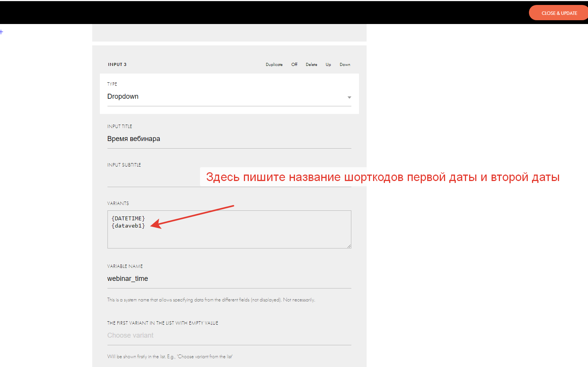Click the {dataveb1} variant line
This screenshot has height=367, width=588.
[x=128, y=226]
